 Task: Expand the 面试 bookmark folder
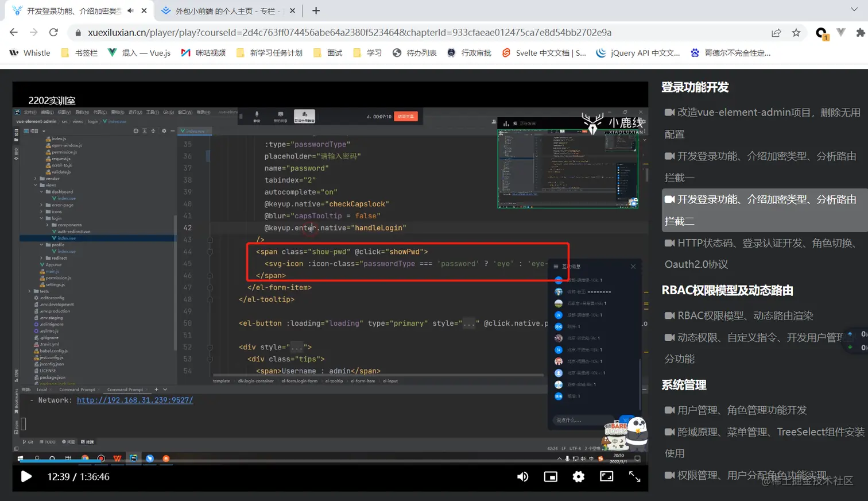point(328,53)
